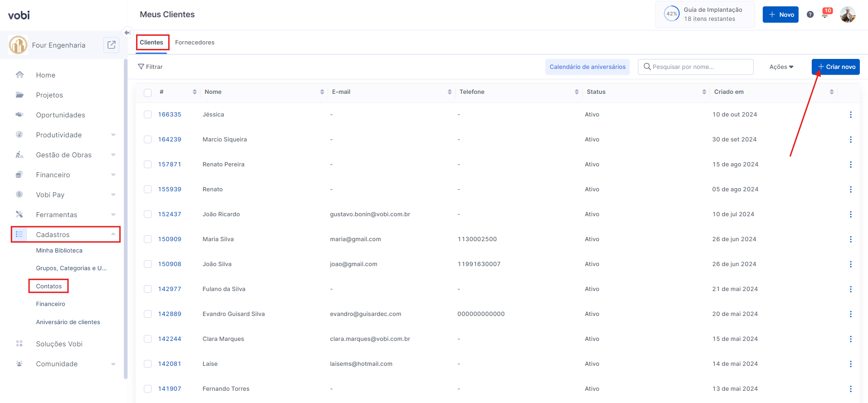Viewport: 868px width, 403px height.
Task: Click the Financeiro coins icon
Action: click(20, 175)
